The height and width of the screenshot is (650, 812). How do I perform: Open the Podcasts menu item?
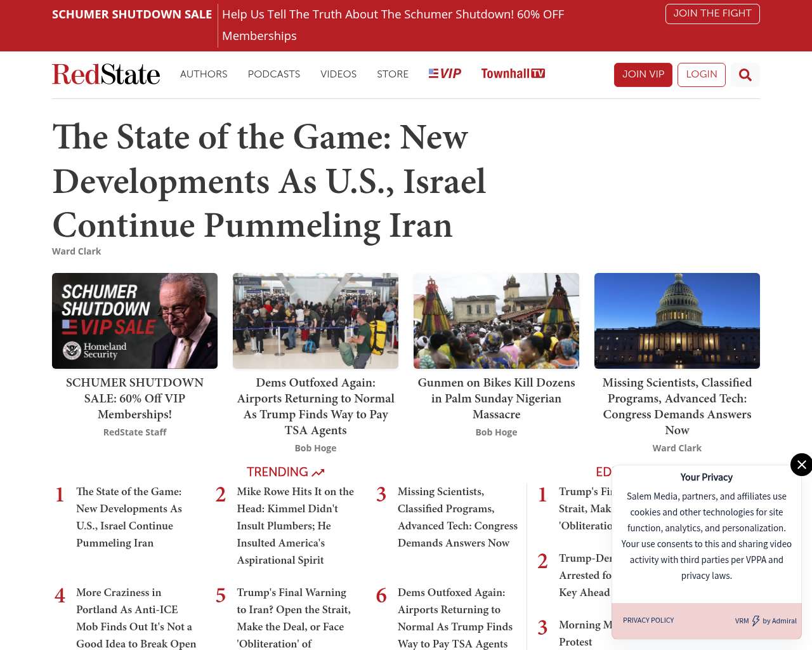coord(274,74)
